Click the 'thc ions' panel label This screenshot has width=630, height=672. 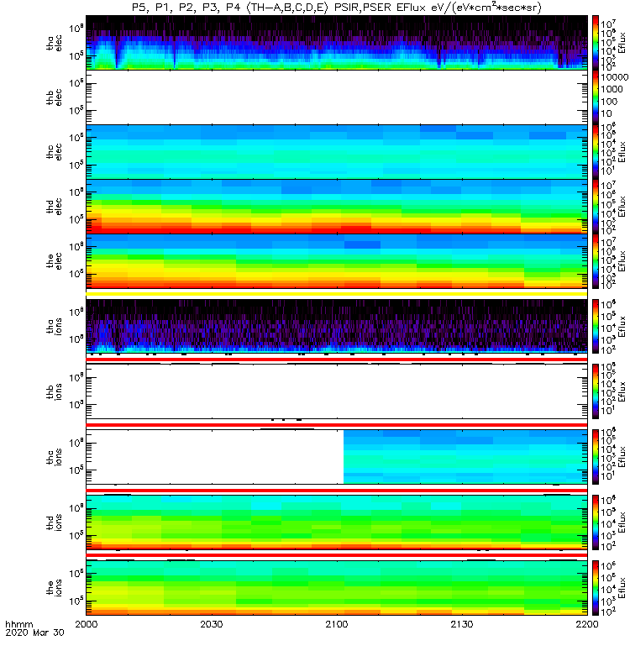click(54, 457)
